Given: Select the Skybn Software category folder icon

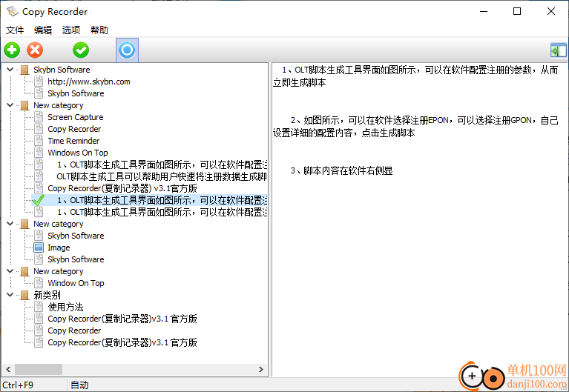Looking at the screenshot, I should [24, 70].
